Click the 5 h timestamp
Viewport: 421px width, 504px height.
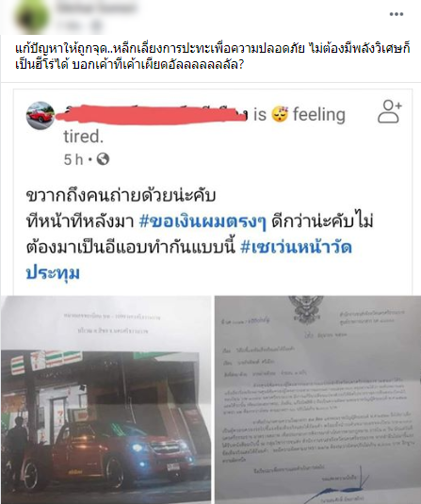[x=73, y=159]
